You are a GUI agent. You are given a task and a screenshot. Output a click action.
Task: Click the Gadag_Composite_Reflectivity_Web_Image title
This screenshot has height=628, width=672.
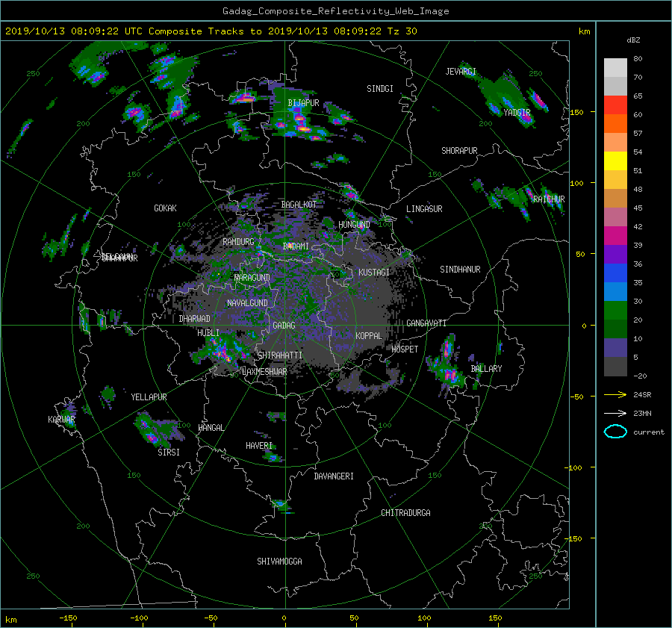click(x=335, y=11)
